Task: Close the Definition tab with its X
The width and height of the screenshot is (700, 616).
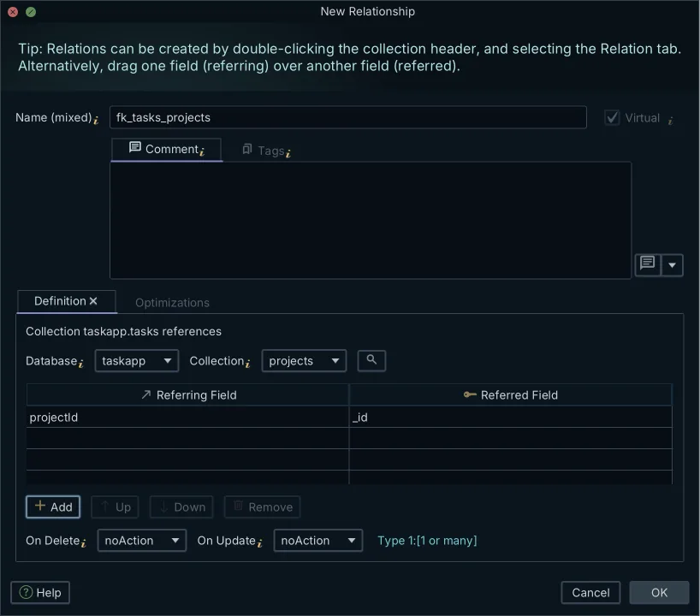Action: tap(93, 301)
